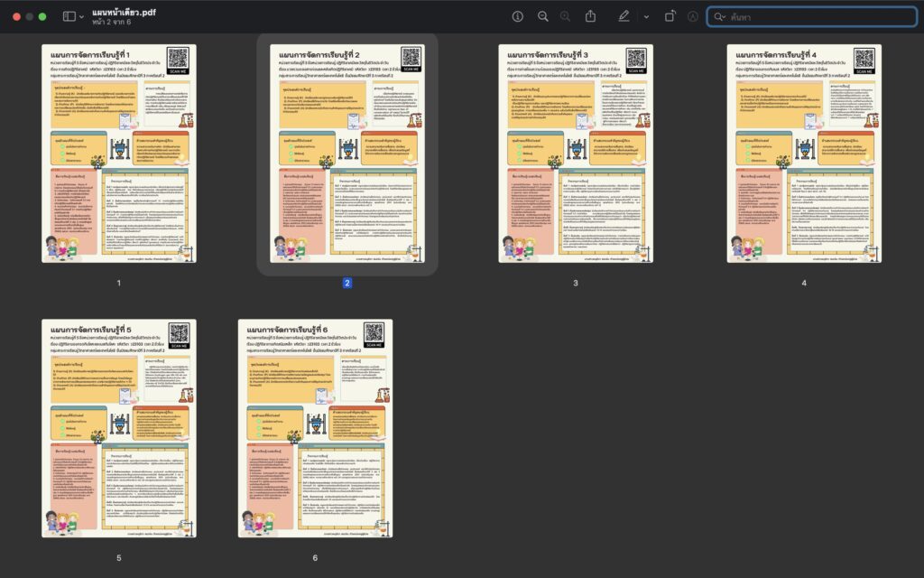Select page 4 thumbnail
This screenshot has height=578, width=924.
coord(804,154)
